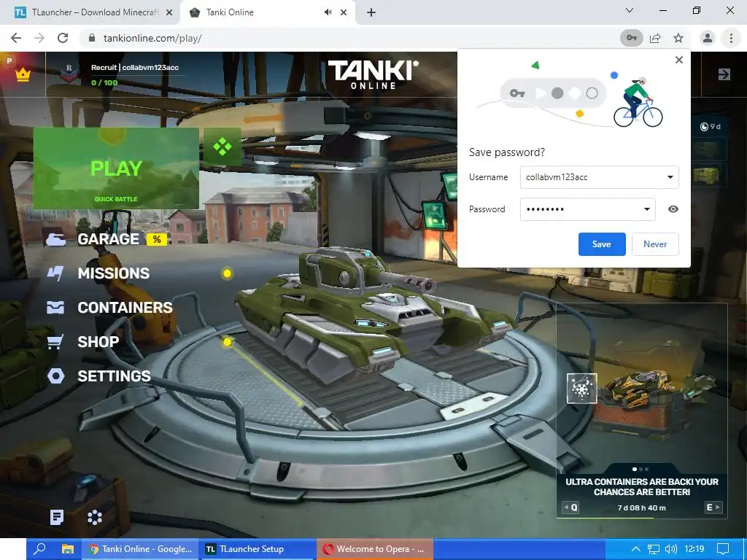Expand the Username dropdown arrow
Screen dimensions: 747x560
670,177
